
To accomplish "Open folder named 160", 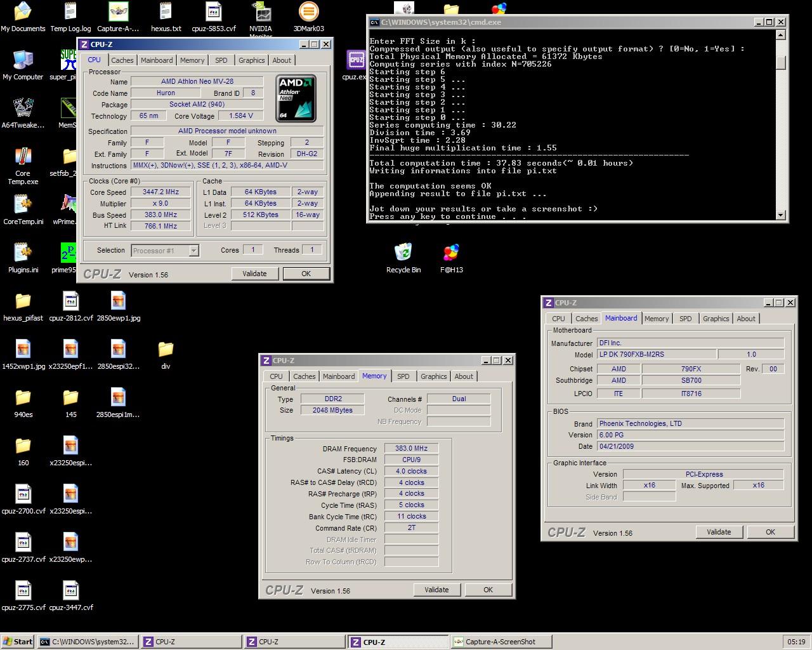I will [23, 451].
